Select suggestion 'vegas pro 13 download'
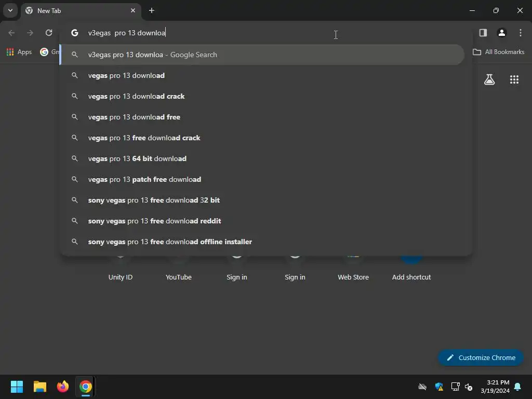 pos(262,76)
